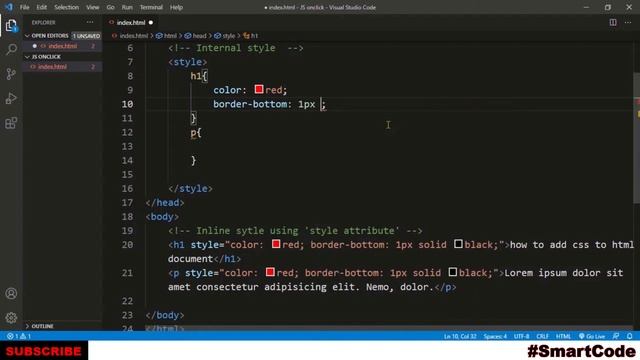Click the VS Code logo icon
The height and width of the screenshot is (360, 640).
point(9,7)
